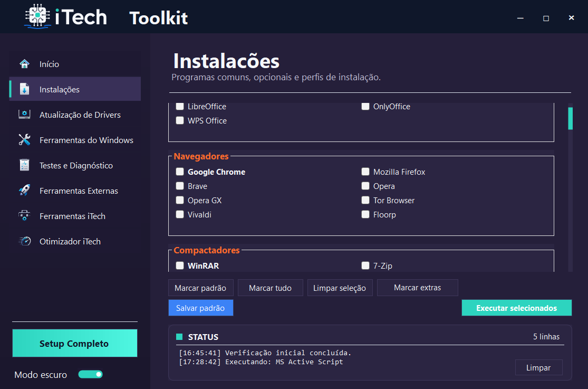Clear the status log with Limpar
This screenshot has width=588, height=389.
click(538, 367)
